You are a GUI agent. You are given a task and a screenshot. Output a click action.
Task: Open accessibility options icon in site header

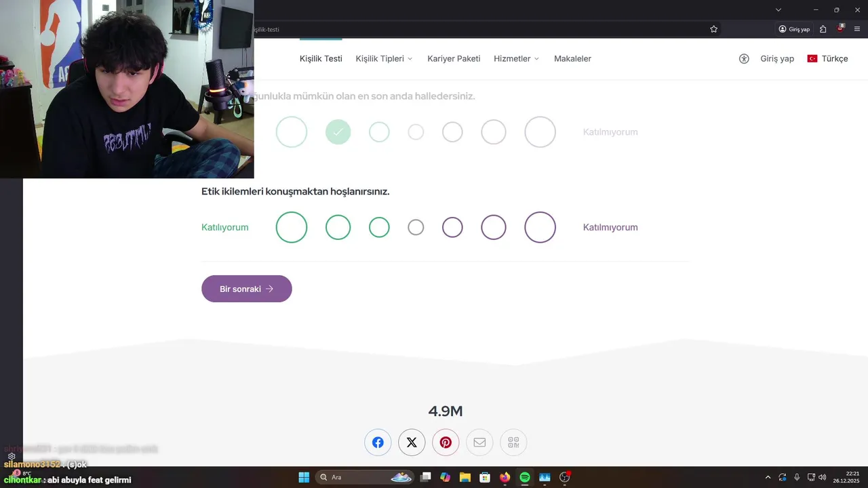tap(744, 59)
